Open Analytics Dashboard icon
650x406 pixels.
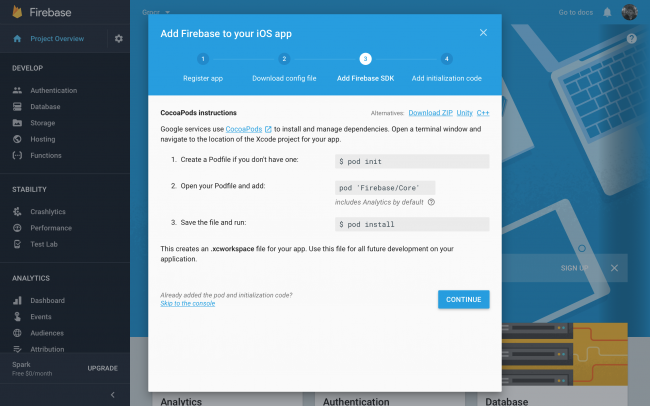coord(17,300)
